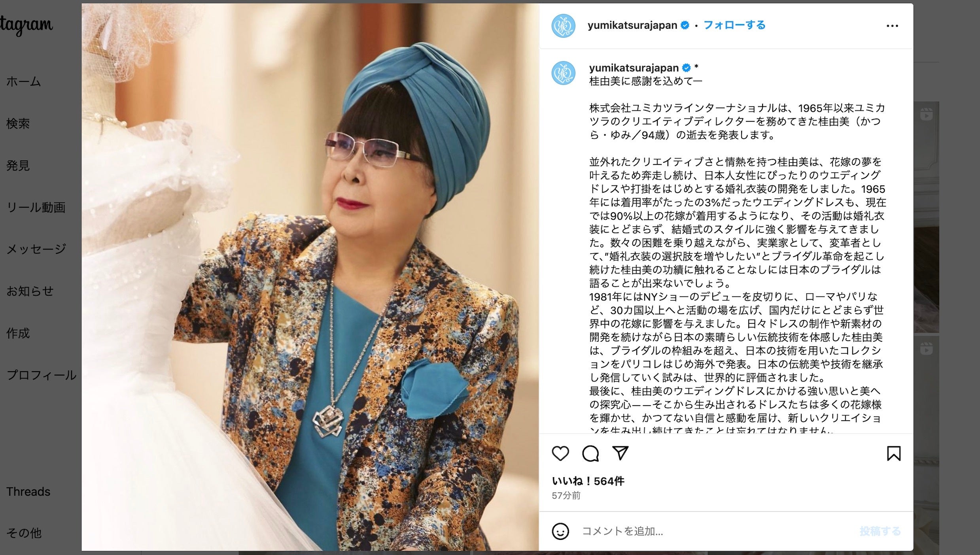
Task: Open リール動画 from the sidebar
Action: [x=36, y=207]
